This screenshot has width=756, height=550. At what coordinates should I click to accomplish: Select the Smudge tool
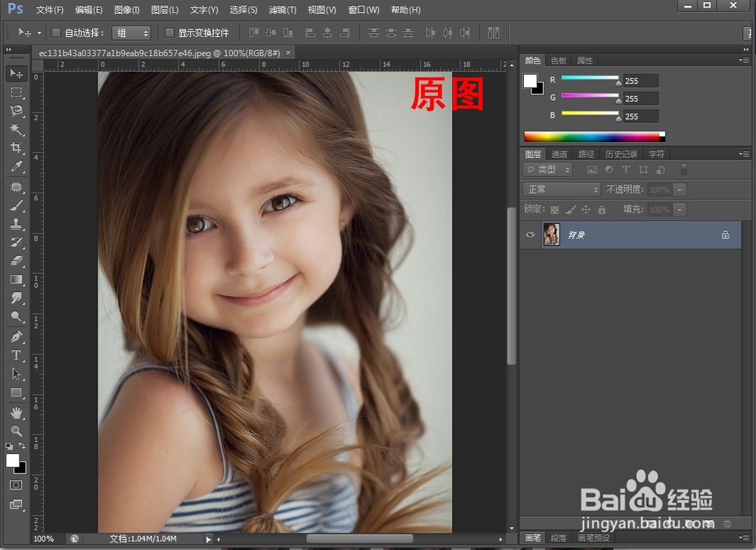coord(16,297)
